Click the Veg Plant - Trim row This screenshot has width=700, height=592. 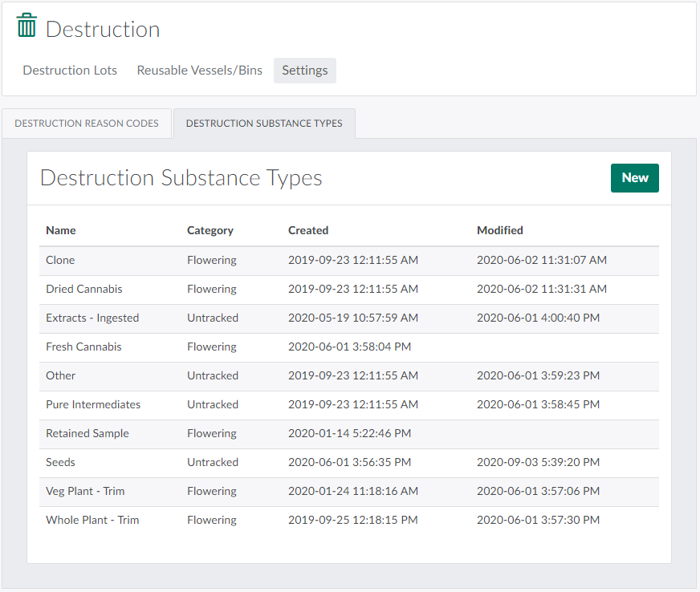coord(85,492)
